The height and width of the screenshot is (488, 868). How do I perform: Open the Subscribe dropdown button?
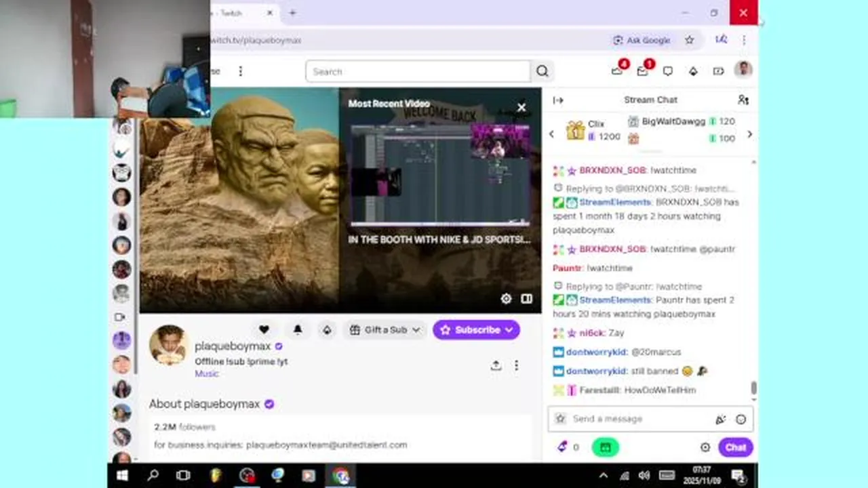click(x=476, y=330)
